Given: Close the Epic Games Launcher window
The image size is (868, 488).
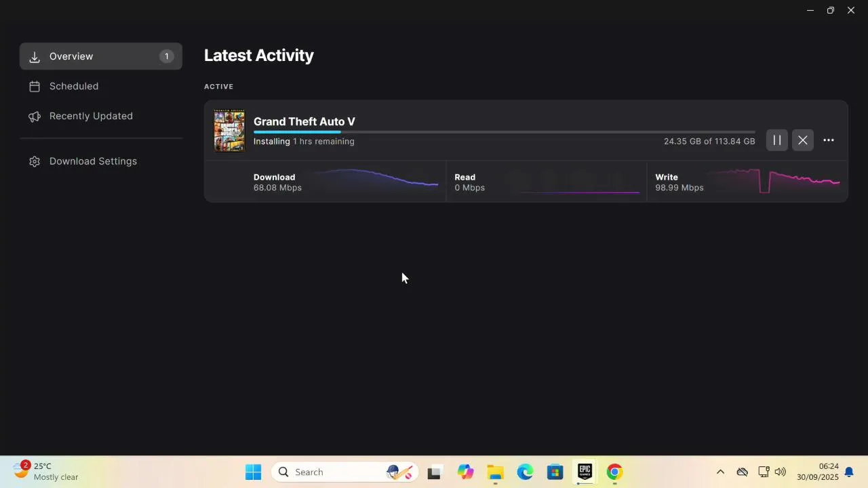Looking at the screenshot, I should tap(851, 10).
